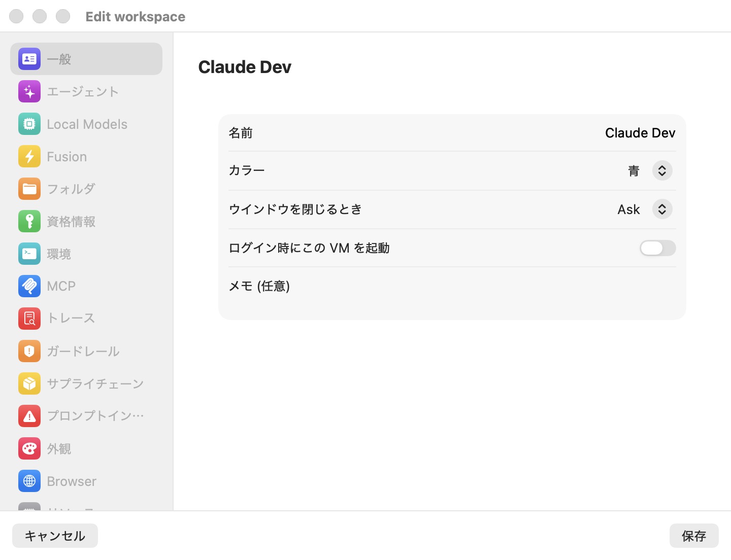Open the Browser globe icon
731x560 pixels.
[x=29, y=481]
